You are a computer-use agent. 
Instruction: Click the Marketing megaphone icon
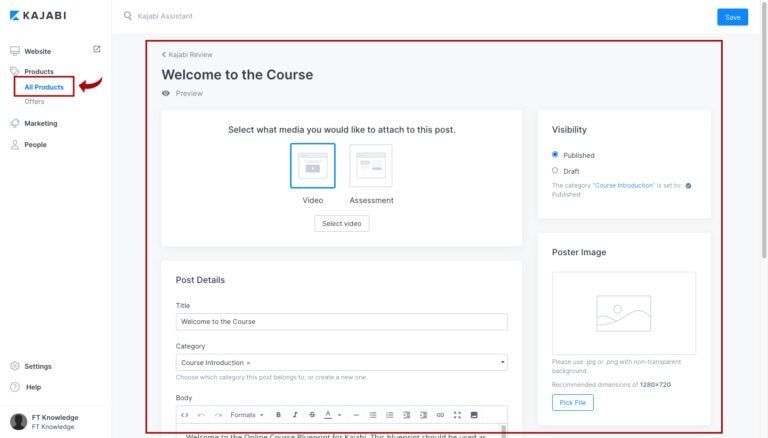click(15, 123)
